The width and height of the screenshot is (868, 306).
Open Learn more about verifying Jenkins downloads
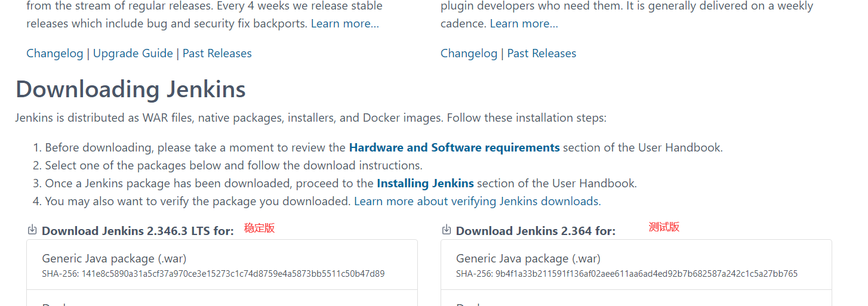478,201
